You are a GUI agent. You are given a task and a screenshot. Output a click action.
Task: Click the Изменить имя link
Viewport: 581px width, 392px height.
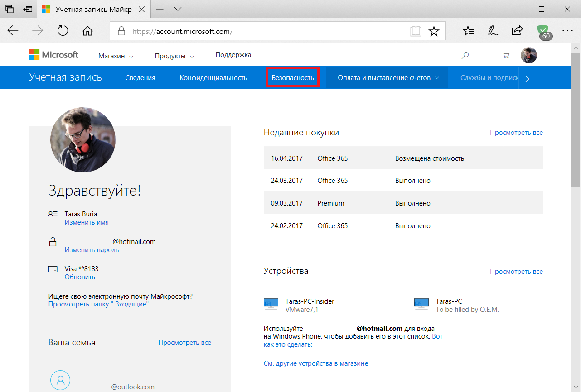87,222
